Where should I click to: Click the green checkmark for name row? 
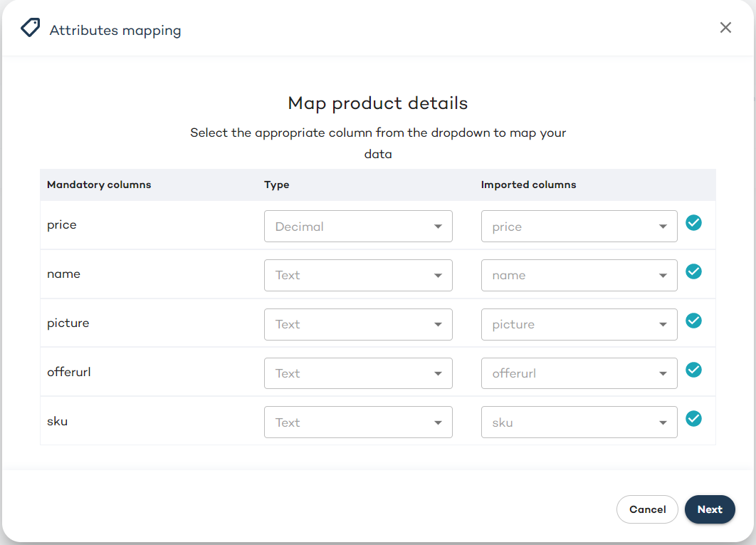tap(693, 271)
